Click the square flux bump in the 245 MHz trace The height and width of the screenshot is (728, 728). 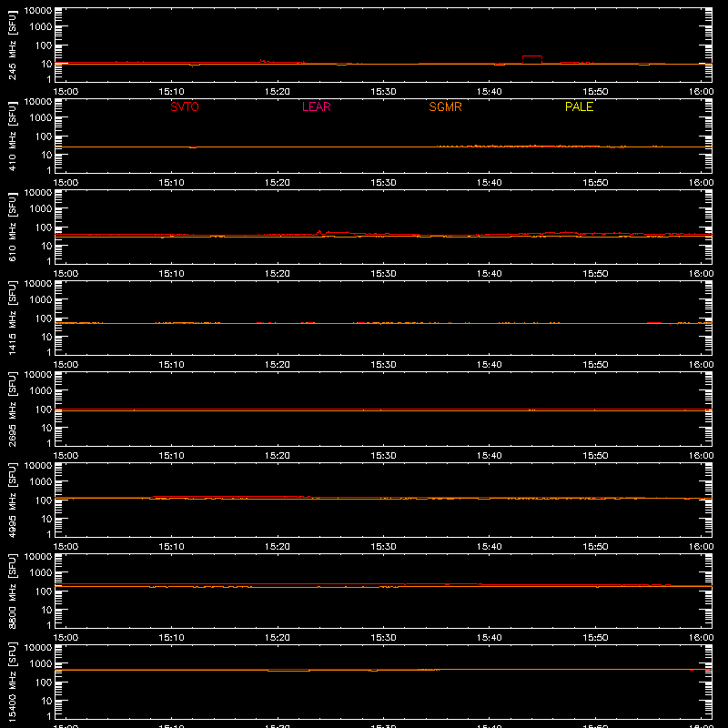532,59
